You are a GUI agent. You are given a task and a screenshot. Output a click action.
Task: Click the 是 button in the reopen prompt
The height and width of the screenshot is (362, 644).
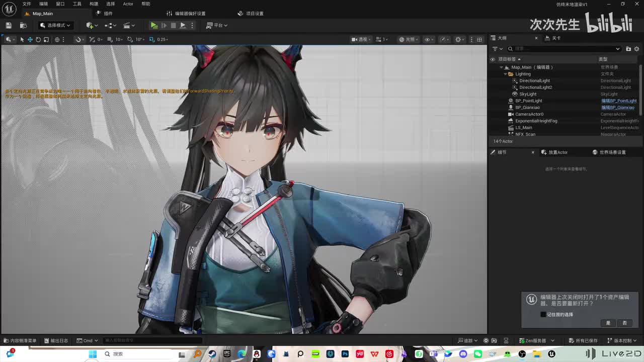608,323
